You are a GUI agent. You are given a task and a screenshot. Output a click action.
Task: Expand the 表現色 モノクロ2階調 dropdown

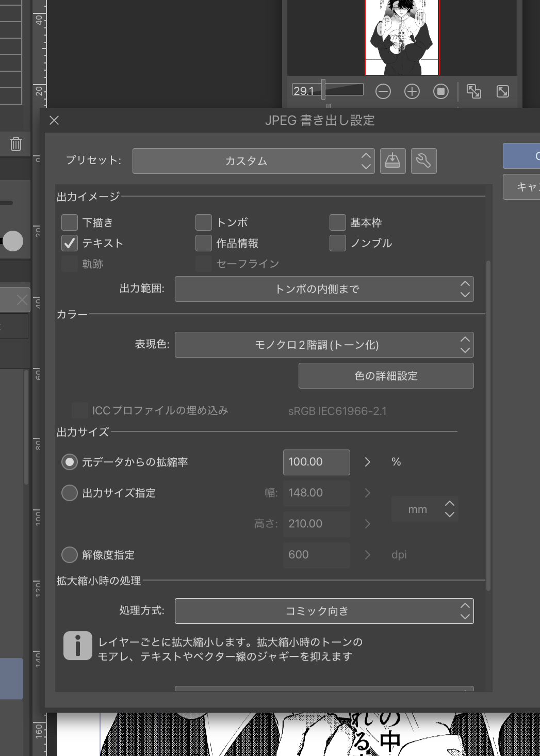tap(324, 345)
